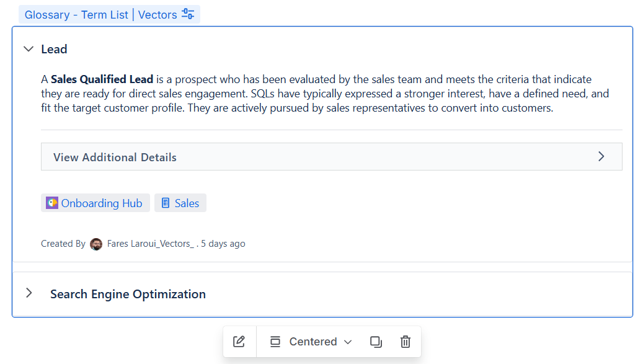
Task: Collapse the Lead term chevron
Action: coord(29,49)
